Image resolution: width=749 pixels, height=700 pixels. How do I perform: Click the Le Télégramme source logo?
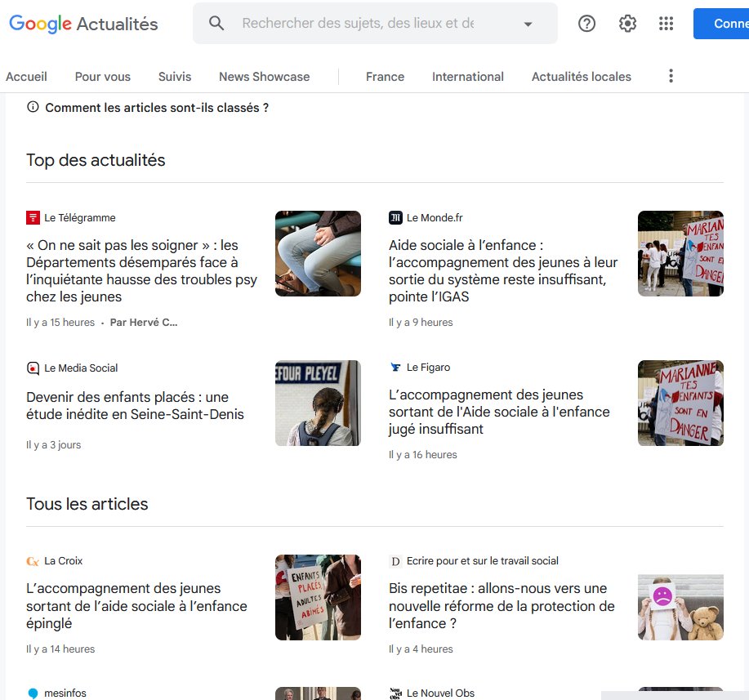[x=33, y=218]
